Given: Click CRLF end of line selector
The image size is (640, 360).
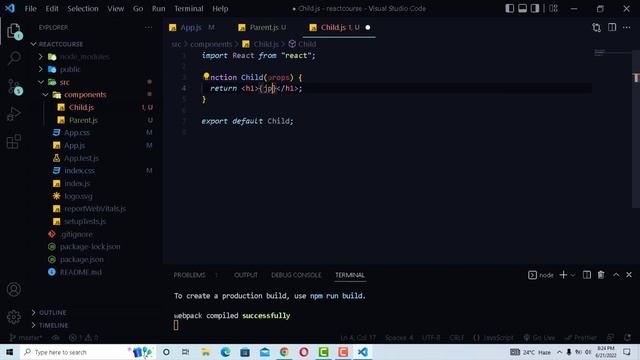Looking at the screenshot, I should pos(457,338).
